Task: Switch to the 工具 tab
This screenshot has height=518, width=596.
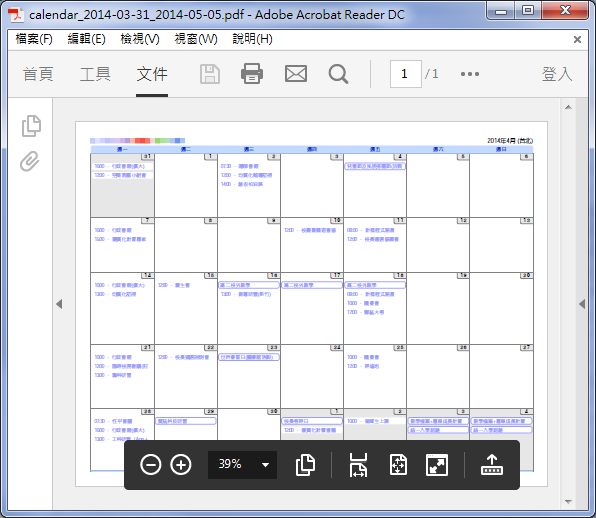Action: 95,74
